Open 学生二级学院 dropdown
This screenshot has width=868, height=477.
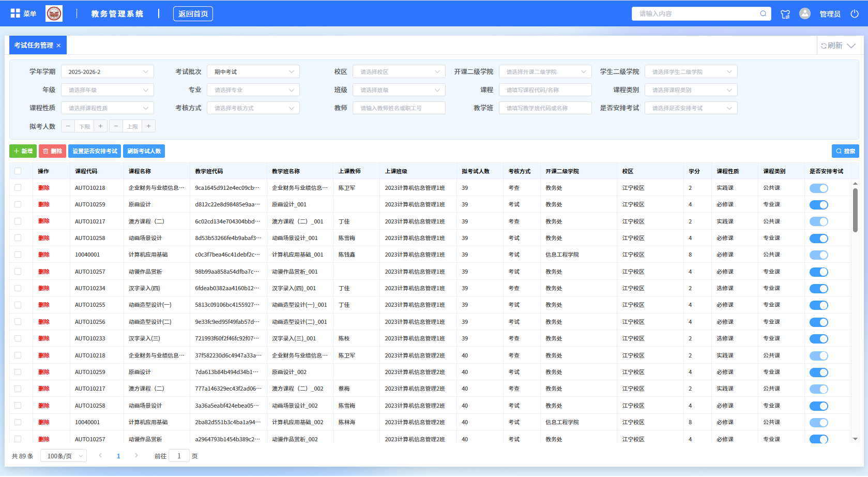(x=691, y=72)
